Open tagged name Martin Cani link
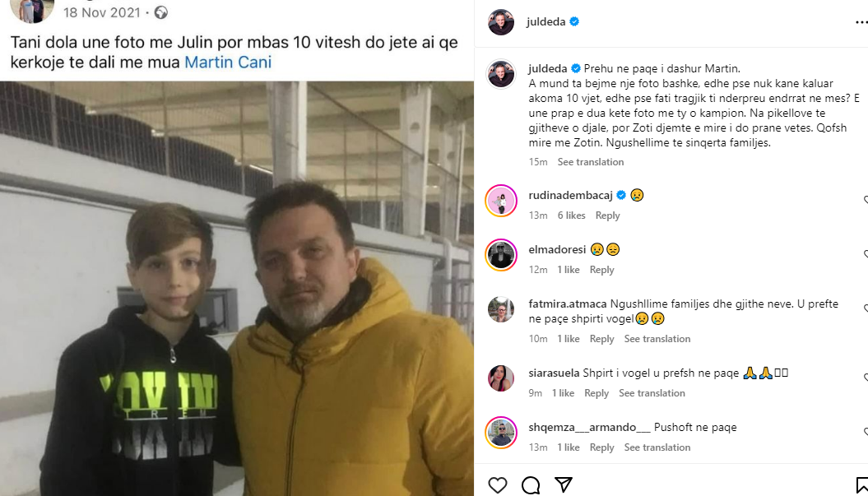Screen dimensions: 868x496 point(228,62)
